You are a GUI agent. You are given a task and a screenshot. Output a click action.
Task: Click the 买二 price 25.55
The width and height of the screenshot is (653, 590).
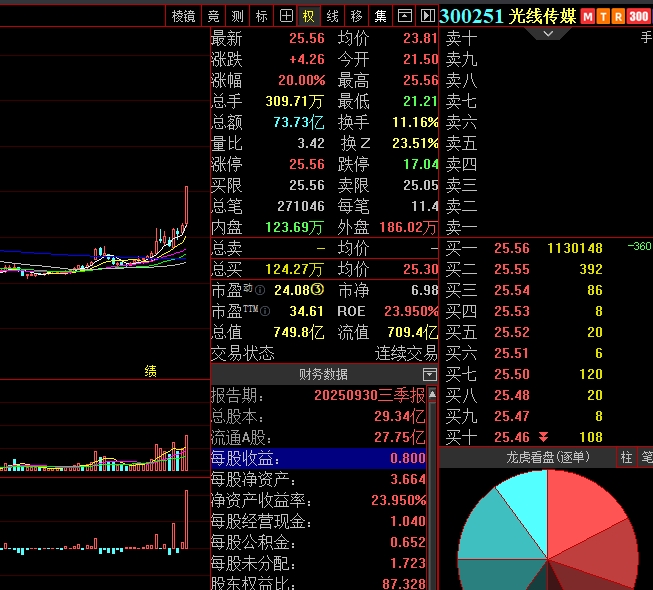tap(512, 269)
